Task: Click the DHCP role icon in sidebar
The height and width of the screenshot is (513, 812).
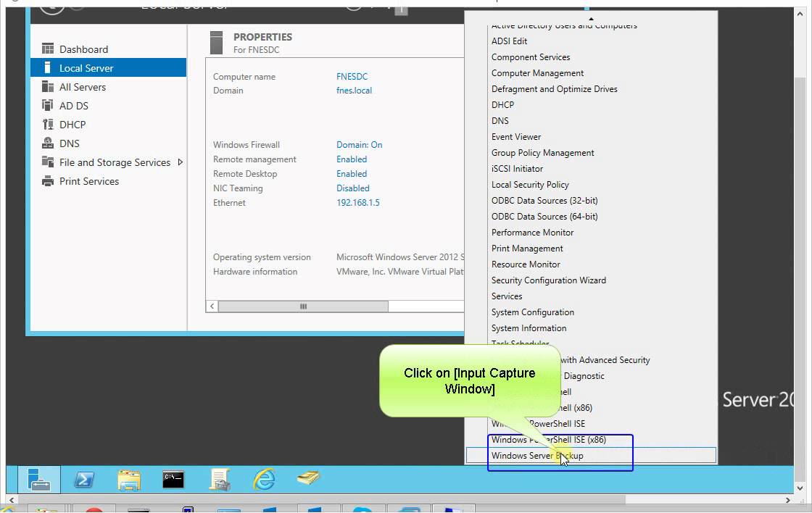Action: [x=48, y=124]
